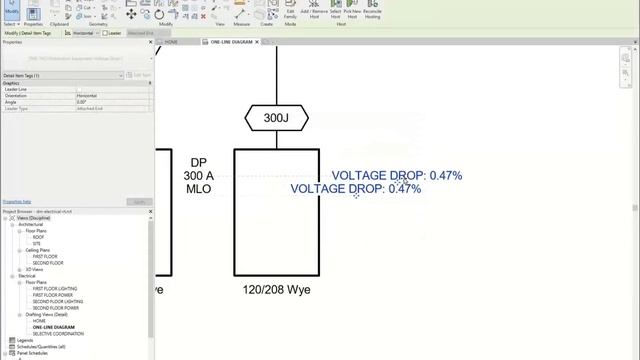This screenshot has height=360, width=640.
Task: Select ONE-LINE DIAGRAM in Project Browser
Action: point(53,328)
